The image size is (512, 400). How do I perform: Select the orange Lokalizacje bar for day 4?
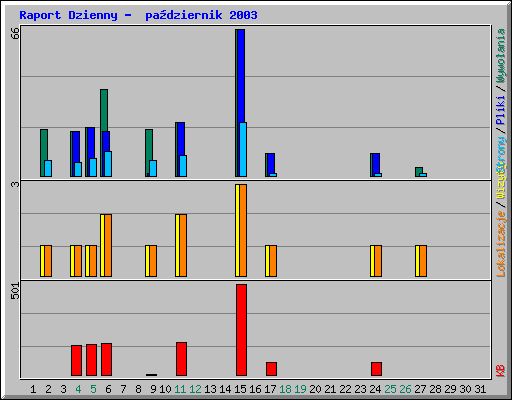click(x=78, y=261)
